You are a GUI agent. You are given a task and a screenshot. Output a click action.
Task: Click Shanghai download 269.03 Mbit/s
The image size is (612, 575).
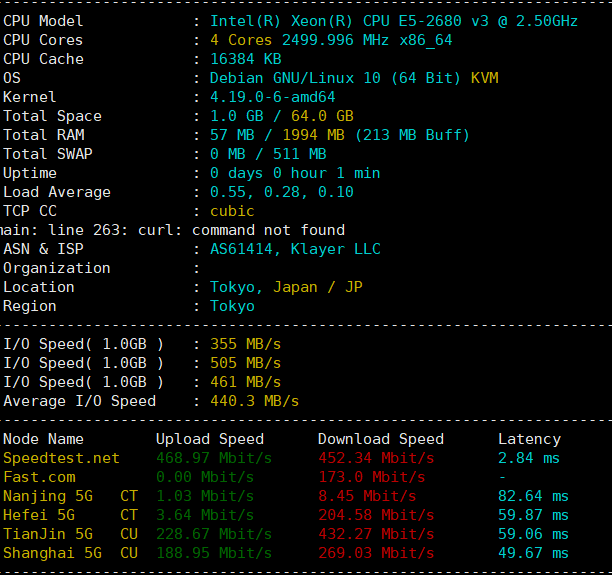pos(376,553)
